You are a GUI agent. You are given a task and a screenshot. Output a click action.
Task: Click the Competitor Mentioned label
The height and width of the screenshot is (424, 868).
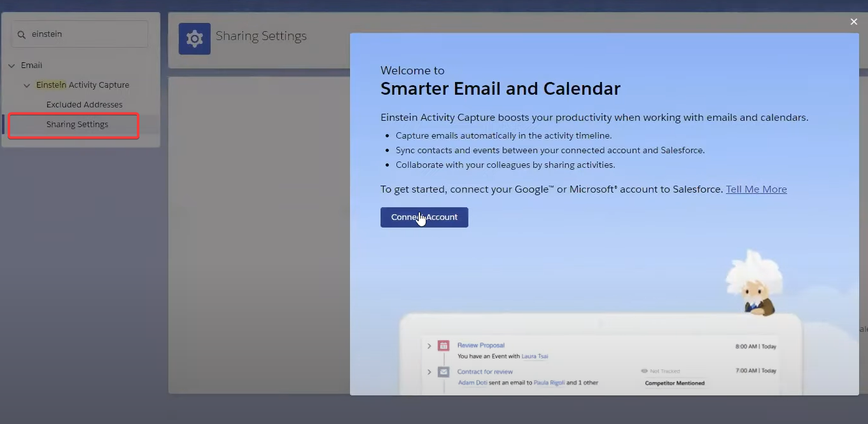click(675, 383)
